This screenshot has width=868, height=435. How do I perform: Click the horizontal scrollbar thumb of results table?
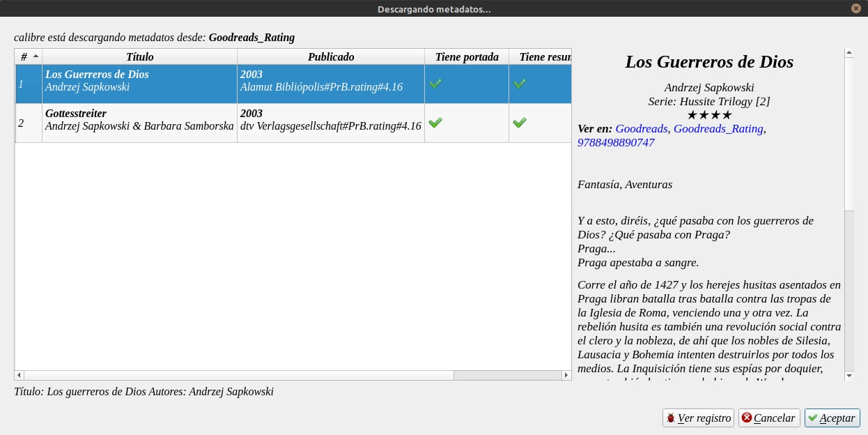(x=239, y=375)
